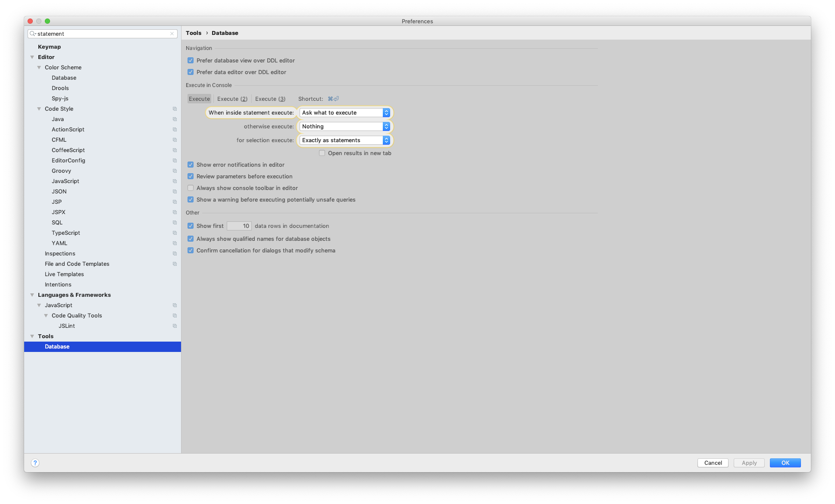Switch to the Execute (2) tab
The height and width of the screenshot is (504, 835).
232,99
